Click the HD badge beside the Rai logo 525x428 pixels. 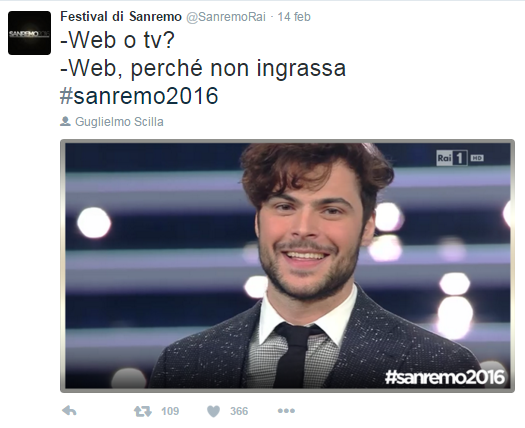(477, 158)
